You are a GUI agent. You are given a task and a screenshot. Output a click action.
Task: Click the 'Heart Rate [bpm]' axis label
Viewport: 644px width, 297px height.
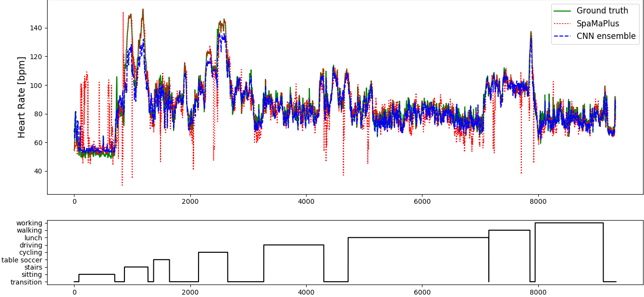(22, 97)
